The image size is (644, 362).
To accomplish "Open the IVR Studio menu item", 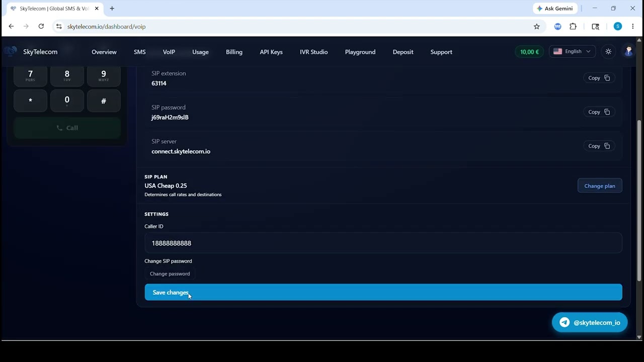I will click(x=314, y=52).
